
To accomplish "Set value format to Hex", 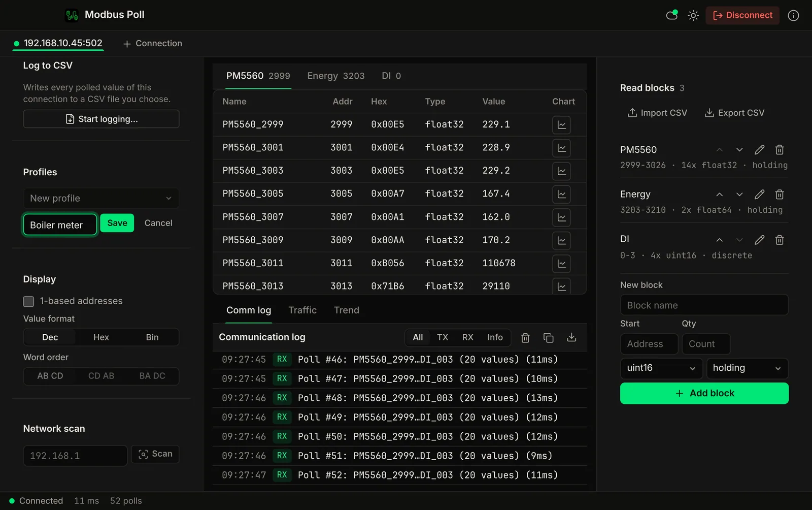I will pyautogui.click(x=101, y=337).
